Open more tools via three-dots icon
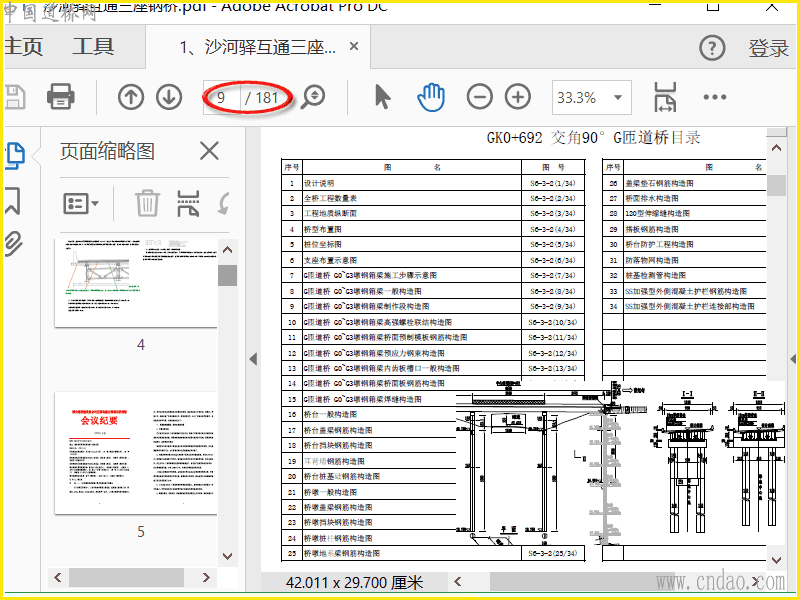800x600 pixels. (715, 97)
